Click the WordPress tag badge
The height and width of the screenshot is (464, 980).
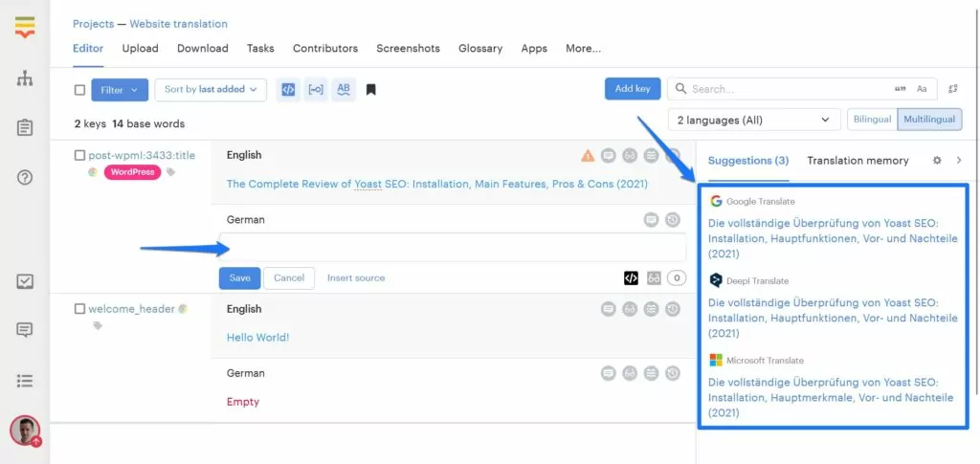pyautogui.click(x=132, y=172)
